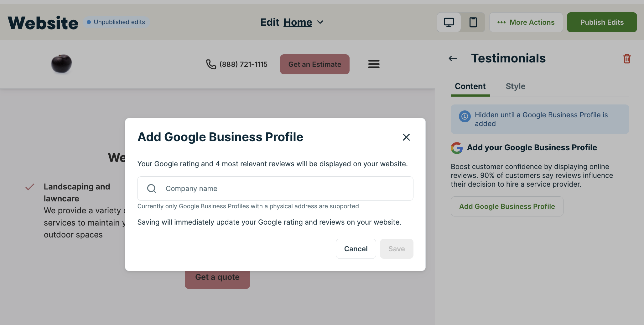Click Publish Edits button
The width and height of the screenshot is (644, 325).
[x=602, y=22]
